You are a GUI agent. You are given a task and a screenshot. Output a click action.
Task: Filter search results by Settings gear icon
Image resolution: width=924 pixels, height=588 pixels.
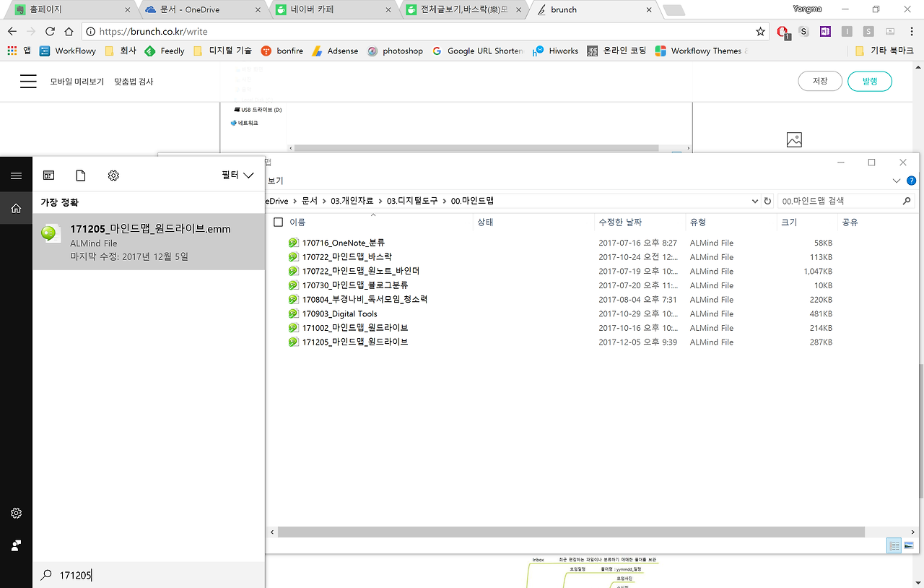point(113,176)
